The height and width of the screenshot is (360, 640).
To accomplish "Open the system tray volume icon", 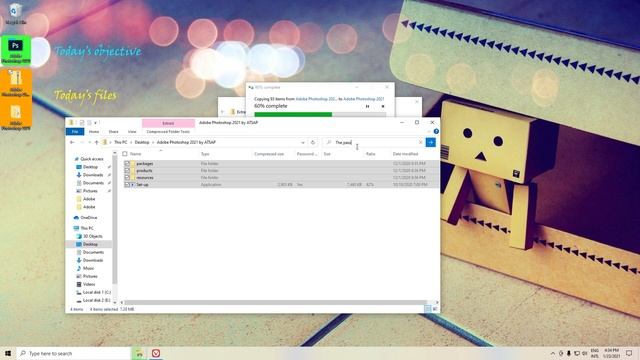I will pyautogui.click(x=585, y=353).
